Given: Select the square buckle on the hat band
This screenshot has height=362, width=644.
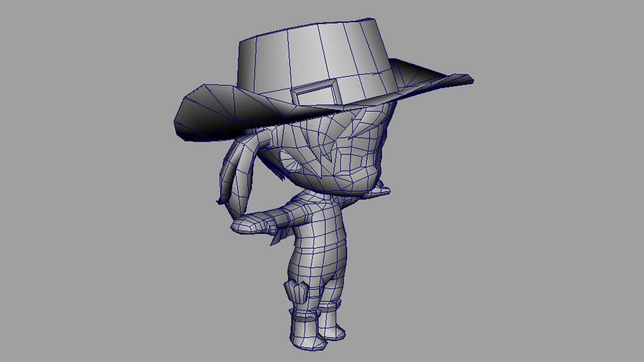Looking at the screenshot, I should (x=316, y=93).
